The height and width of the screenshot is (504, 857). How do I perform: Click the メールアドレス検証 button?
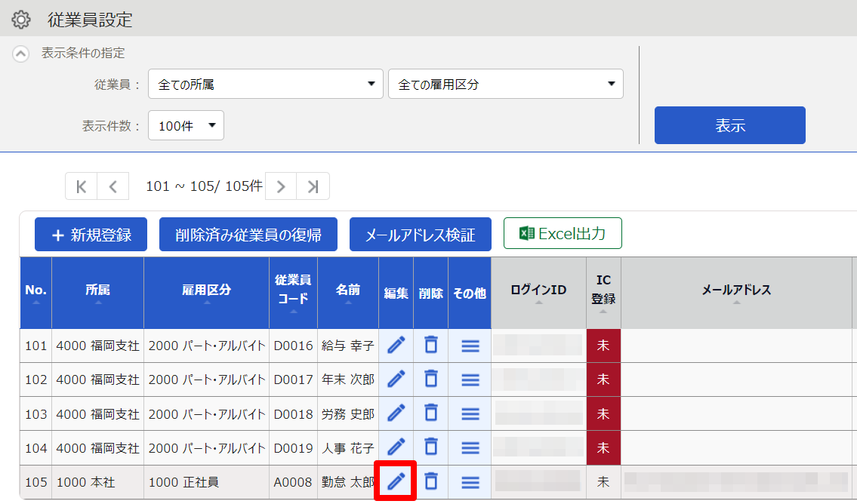[421, 235]
